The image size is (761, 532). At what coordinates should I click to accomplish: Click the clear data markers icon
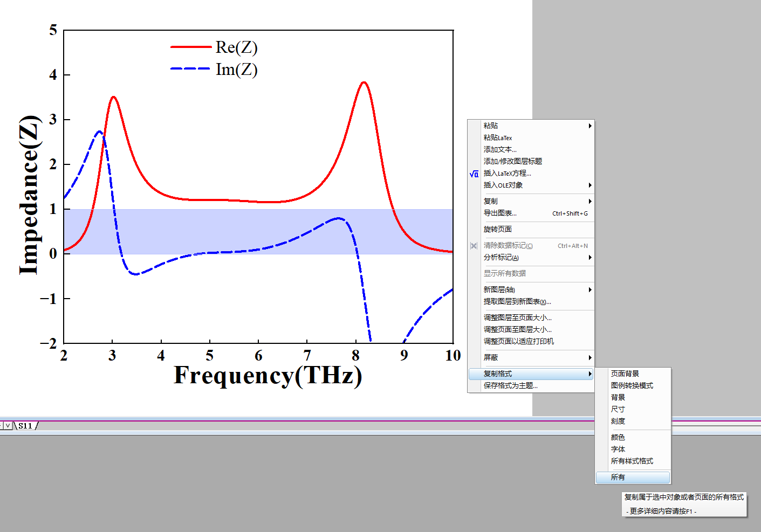click(474, 246)
